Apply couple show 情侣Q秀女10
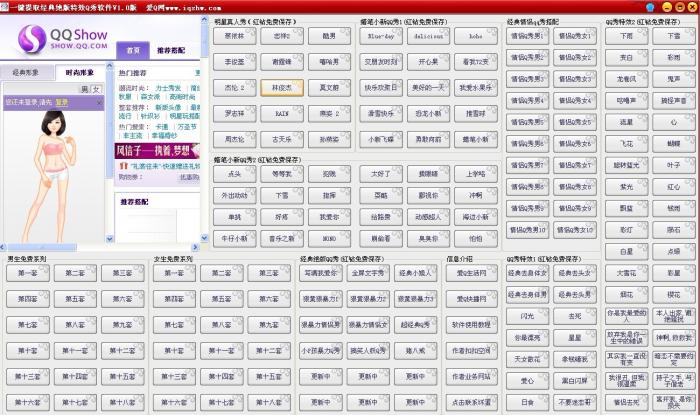The height and width of the screenshot is (415, 700). (x=575, y=230)
